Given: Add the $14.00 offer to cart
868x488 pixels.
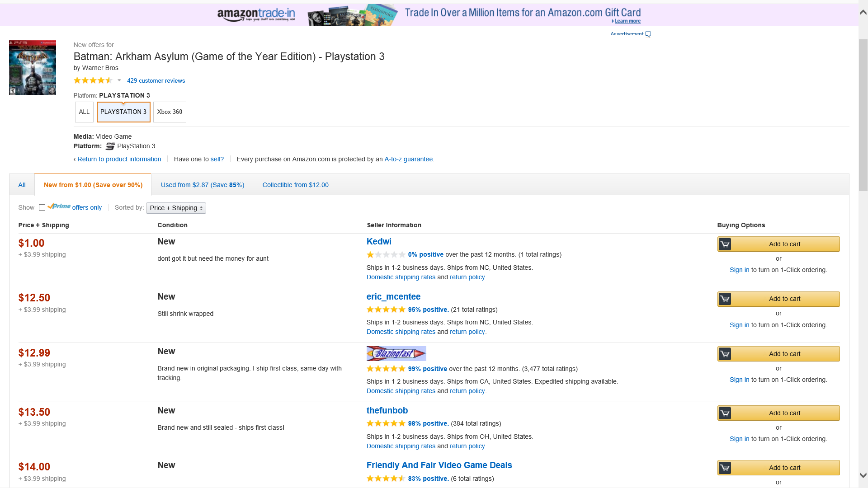Looking at the screenshot, I should [x=778, y=468].
